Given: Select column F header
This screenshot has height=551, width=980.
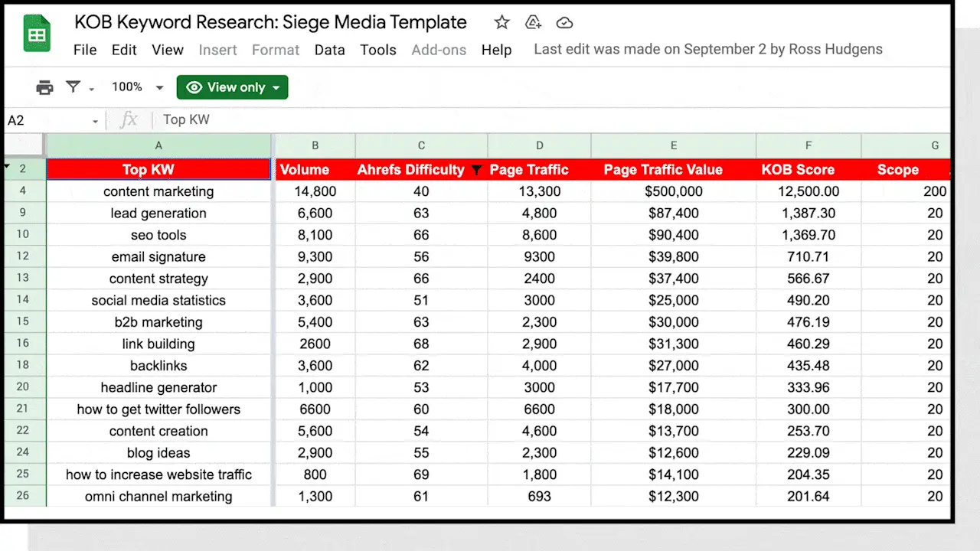Looking at the screenshot, I should [808, 145].
